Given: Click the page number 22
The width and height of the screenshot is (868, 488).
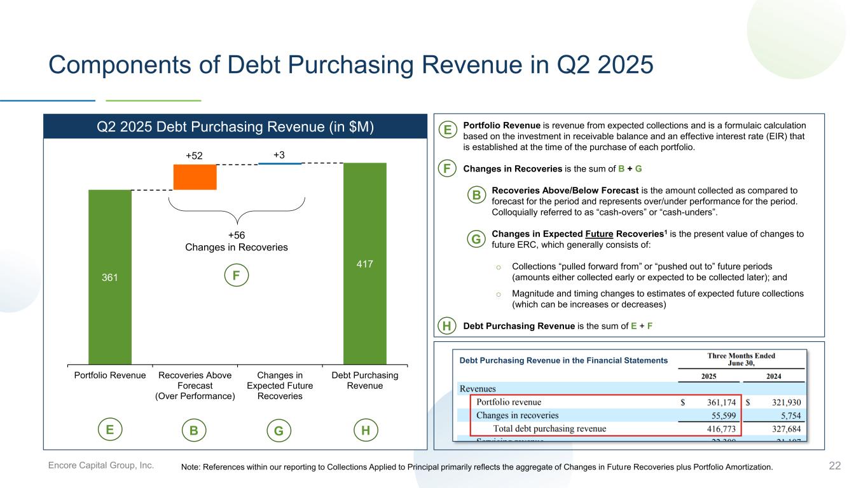Looking at the screenshot, I should pos(834,466).
